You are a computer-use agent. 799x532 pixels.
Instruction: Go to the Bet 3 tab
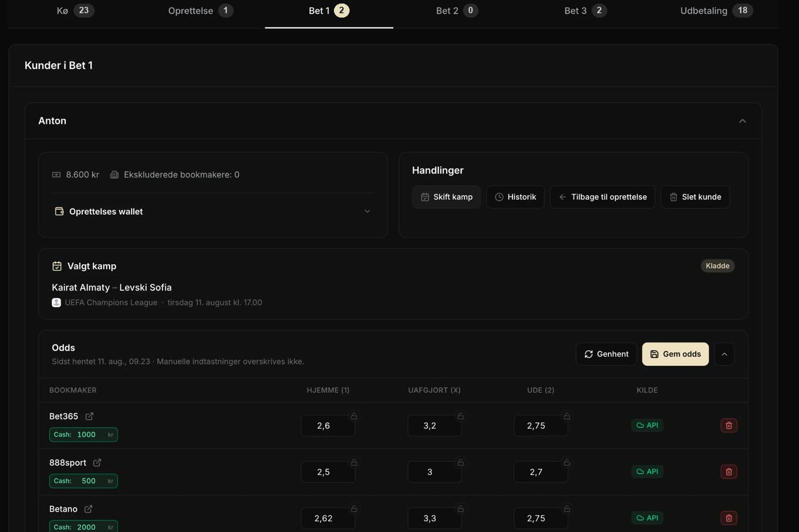[x=585, y=10]
